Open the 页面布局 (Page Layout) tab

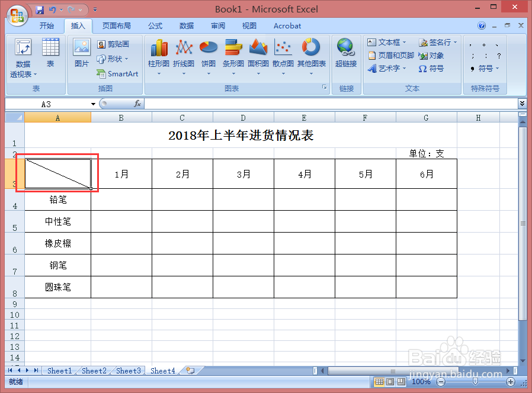coord(116,26)
